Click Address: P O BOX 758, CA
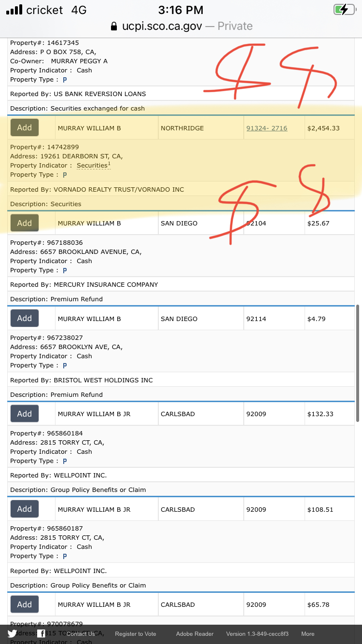 pos(53,52)
